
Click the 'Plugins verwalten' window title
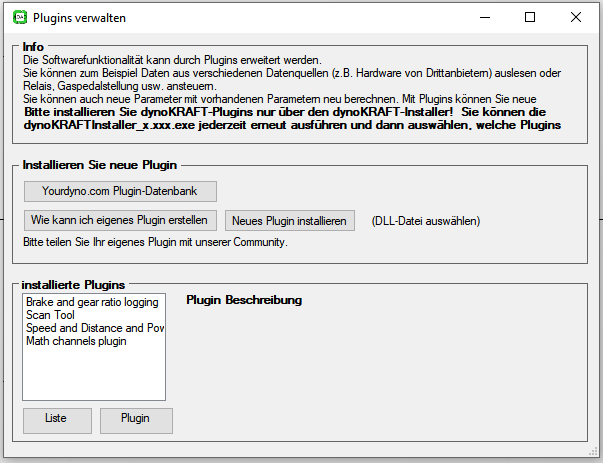click(x=79, y=18)
